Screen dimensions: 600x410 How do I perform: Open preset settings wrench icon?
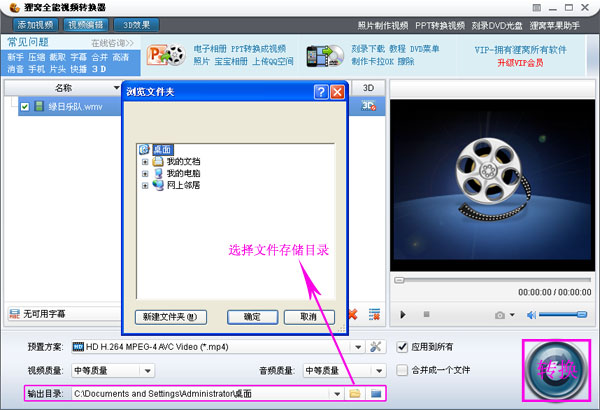click(375, 347)
